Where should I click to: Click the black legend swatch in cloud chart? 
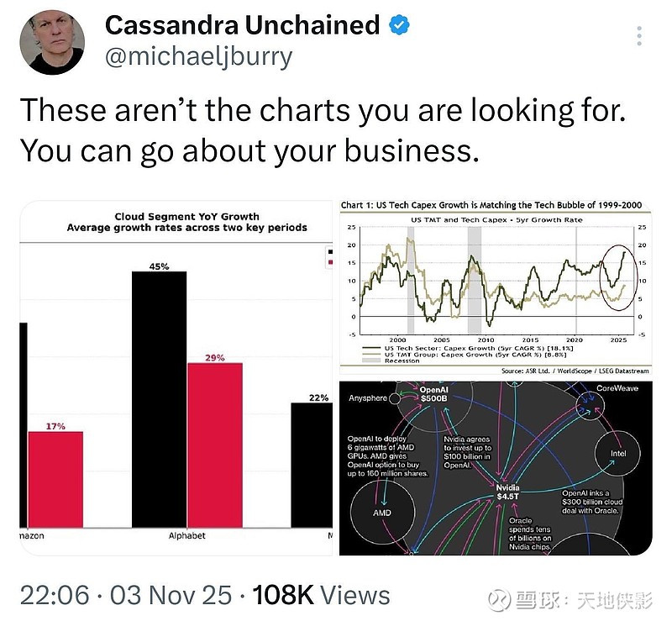330,251
